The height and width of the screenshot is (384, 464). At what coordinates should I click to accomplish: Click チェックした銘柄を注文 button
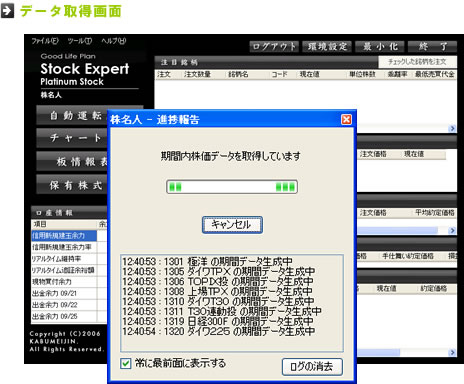417,62
